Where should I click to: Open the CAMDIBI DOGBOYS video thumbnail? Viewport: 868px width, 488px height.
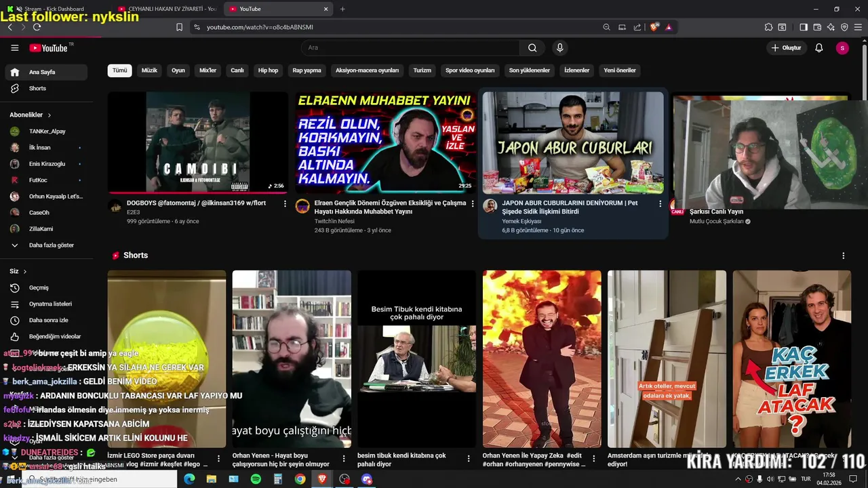coord(198,142)
